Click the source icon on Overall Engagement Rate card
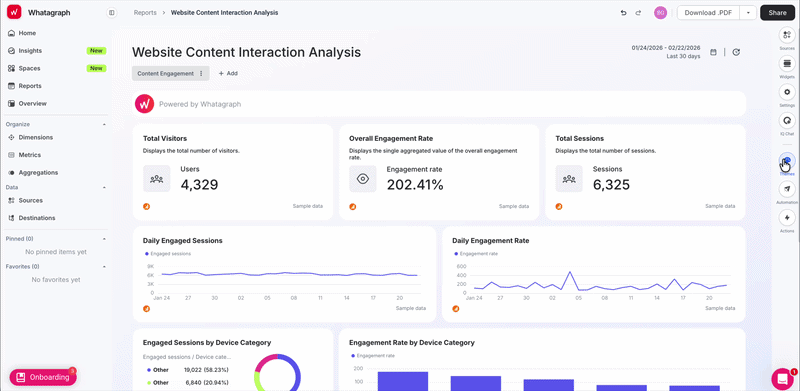 coord(353,207)
